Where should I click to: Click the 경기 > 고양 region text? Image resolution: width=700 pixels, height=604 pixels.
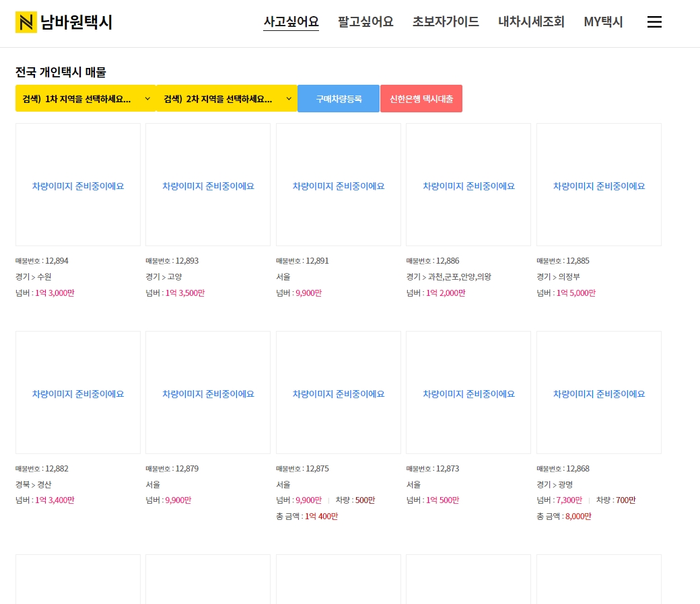(164, 276)
